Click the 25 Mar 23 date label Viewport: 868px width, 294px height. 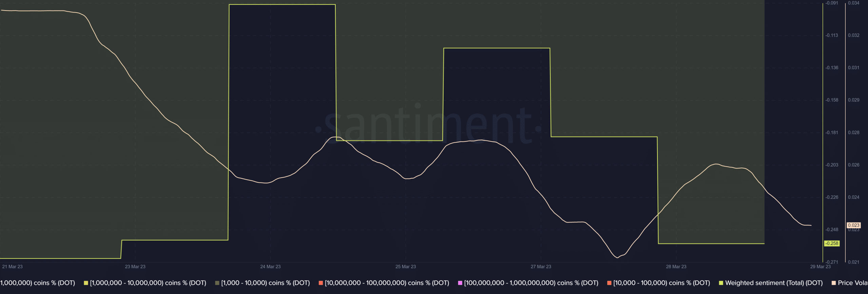(x=406, y=267)
